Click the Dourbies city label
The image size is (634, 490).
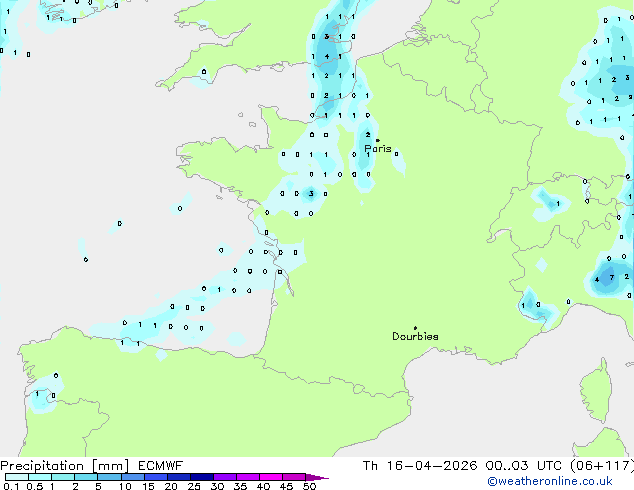415,336
